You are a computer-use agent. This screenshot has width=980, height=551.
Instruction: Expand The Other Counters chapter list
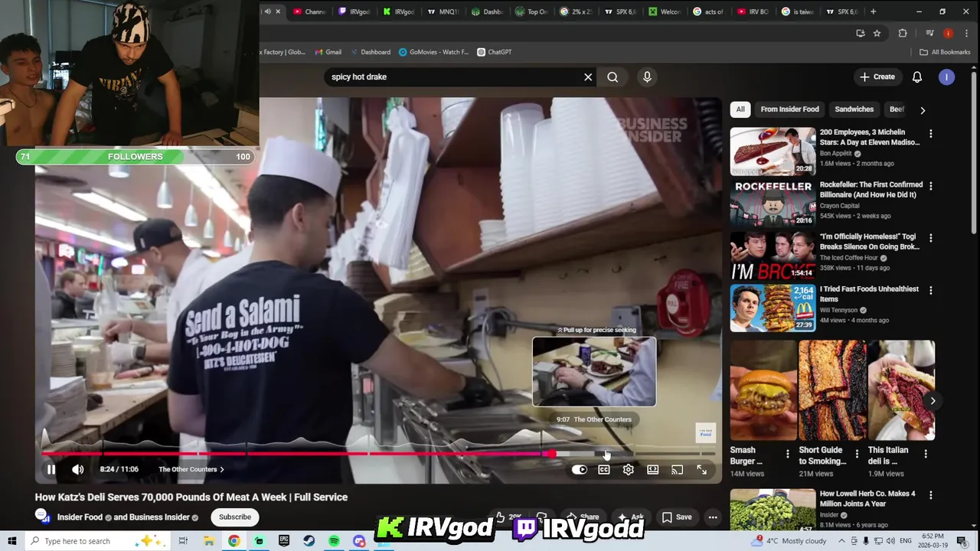pos(191,470)
